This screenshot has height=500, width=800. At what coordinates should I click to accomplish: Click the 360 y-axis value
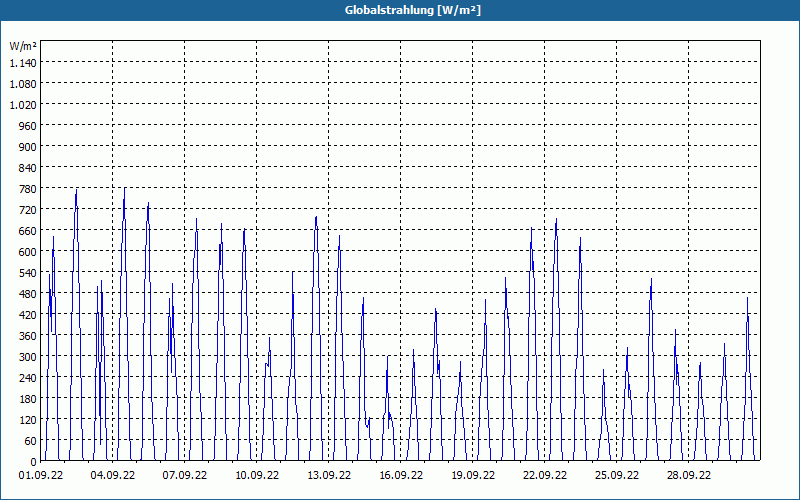pyautogui.click(x=27, y=336)
